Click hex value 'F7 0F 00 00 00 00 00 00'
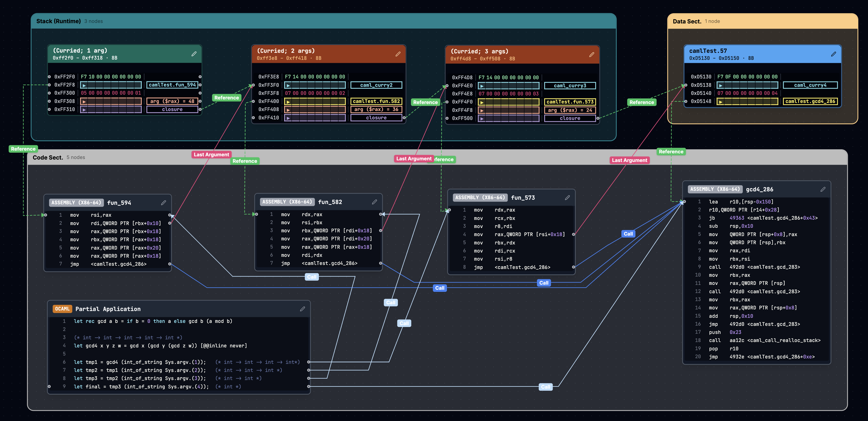Viewport: 868px width, 421px height. (x=747, y=77)
